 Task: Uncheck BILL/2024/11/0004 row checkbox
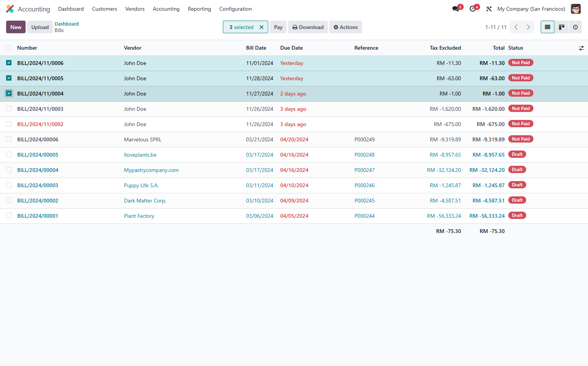tap(9, 93)
